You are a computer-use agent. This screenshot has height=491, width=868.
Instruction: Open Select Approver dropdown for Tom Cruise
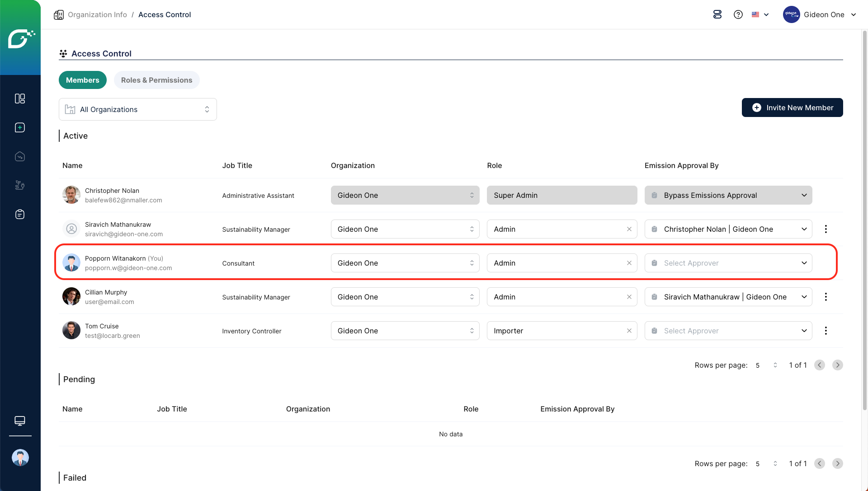click(x=728, y=331)
